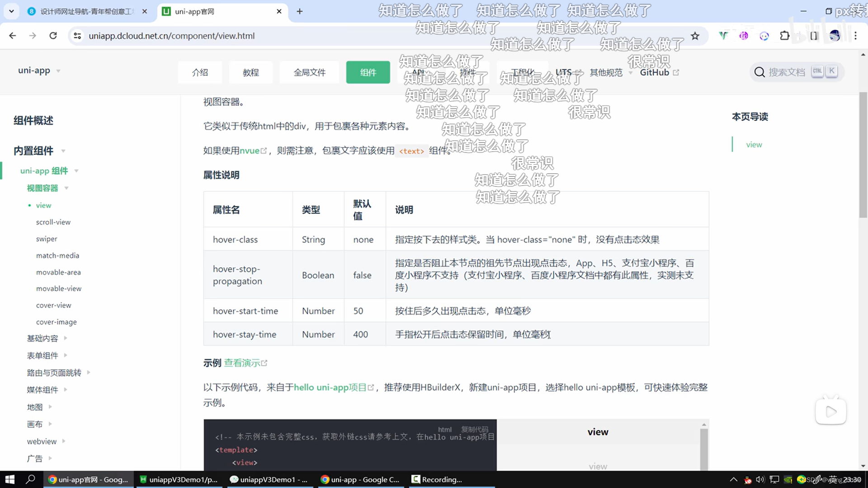The image size is (868, 488).
Task: Open Windows taskbar search
Action: click(30, 479)
